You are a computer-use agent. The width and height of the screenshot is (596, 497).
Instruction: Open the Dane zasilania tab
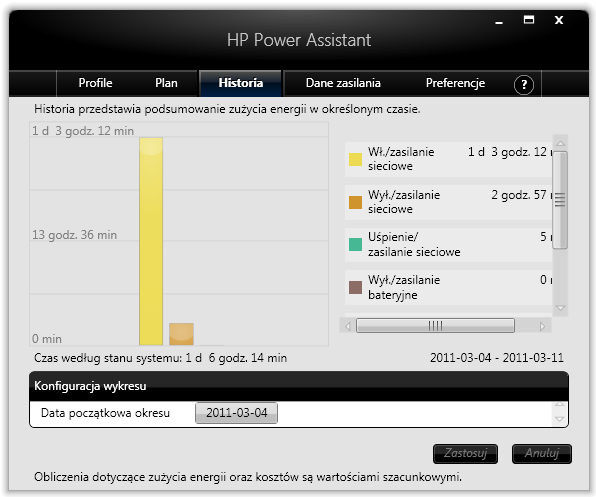[343, 83]
